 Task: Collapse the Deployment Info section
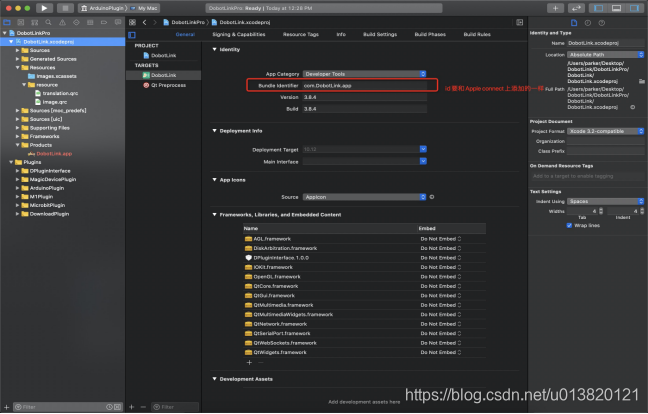click(214, 131)
